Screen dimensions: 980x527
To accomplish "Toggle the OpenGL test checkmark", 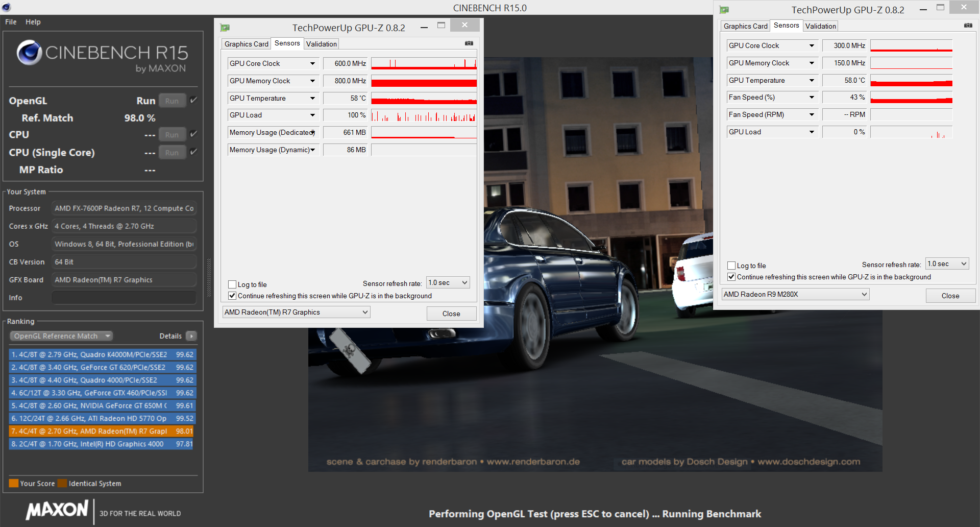I will click(193, 100).
